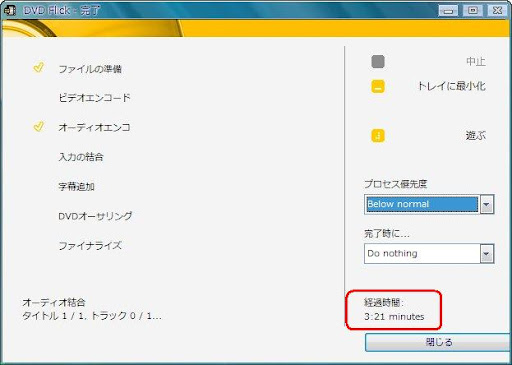512x365 pixels.
Task: Click the 入力の結合 step text
Action: tap(81, 157)
